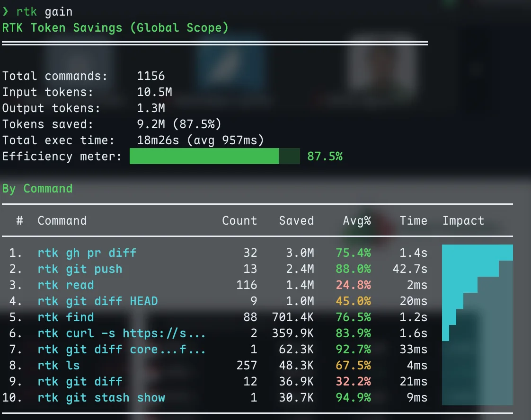Click the "By Command" section heading
This screenshot has height=420, width=531.
tap(37, 188)
